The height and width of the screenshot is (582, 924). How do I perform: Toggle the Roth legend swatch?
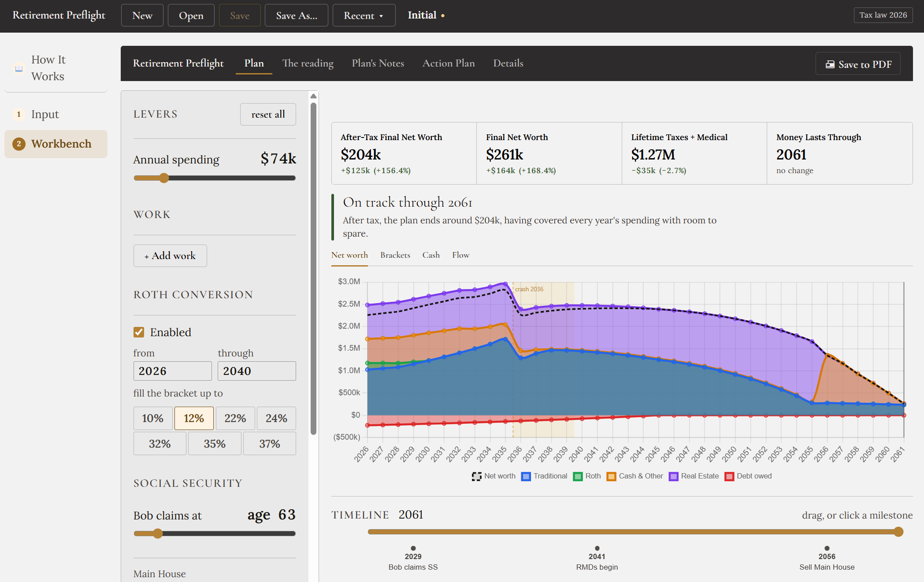[x=578, y=476]
